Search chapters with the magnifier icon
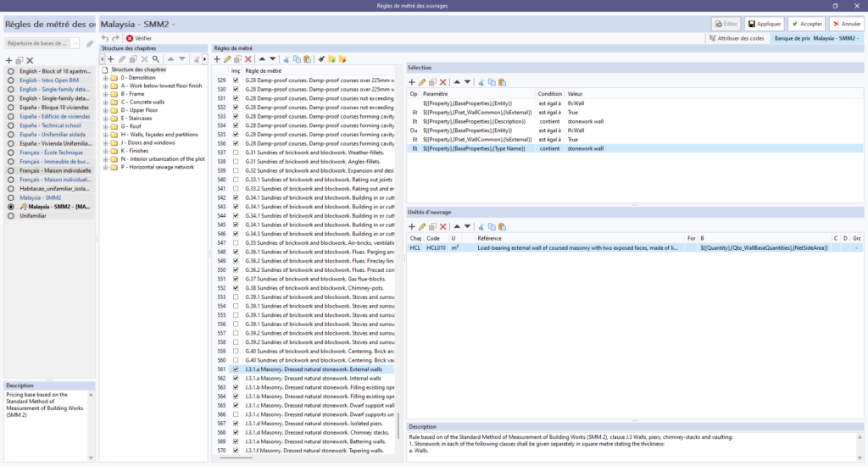The width and height of the screenshot is (868, 466). (156, 59)
